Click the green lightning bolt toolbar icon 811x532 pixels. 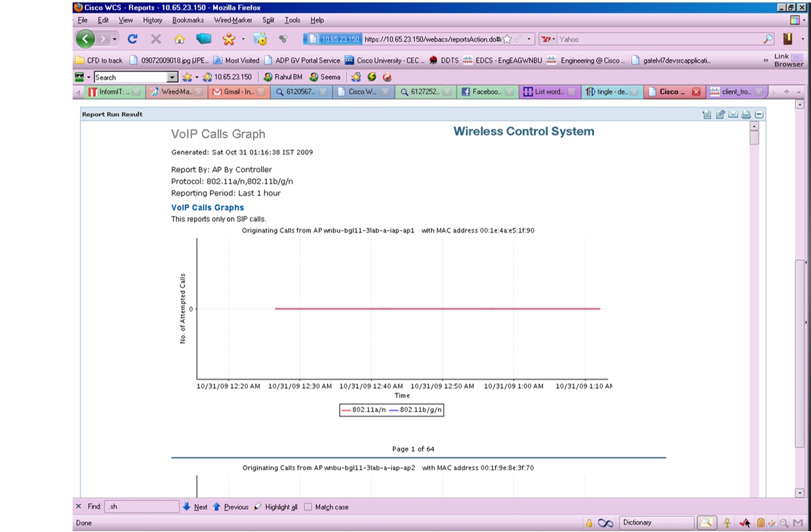pyautogui.click(x=372, y=77)
